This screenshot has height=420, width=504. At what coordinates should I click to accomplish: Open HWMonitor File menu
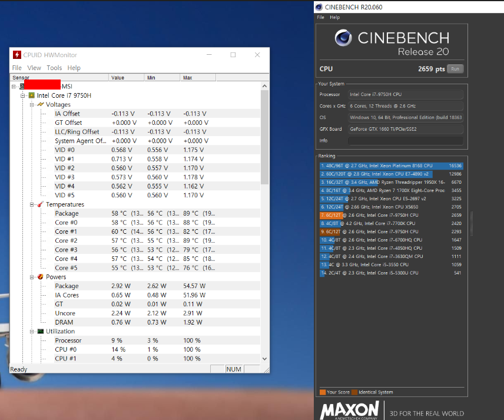pos(16,68)
